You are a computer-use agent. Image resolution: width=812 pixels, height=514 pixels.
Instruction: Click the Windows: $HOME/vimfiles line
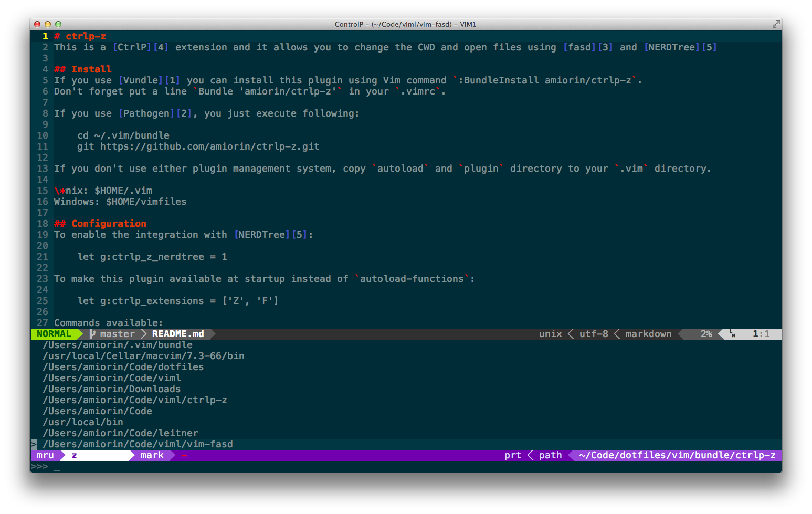pyautogui.click(x=120, y=202)
